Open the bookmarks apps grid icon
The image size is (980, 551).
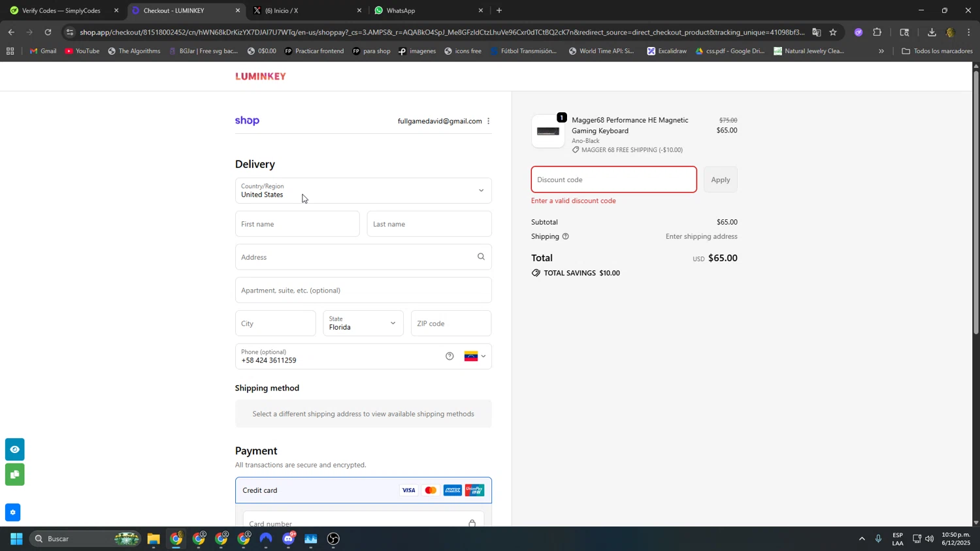point(10,51)
